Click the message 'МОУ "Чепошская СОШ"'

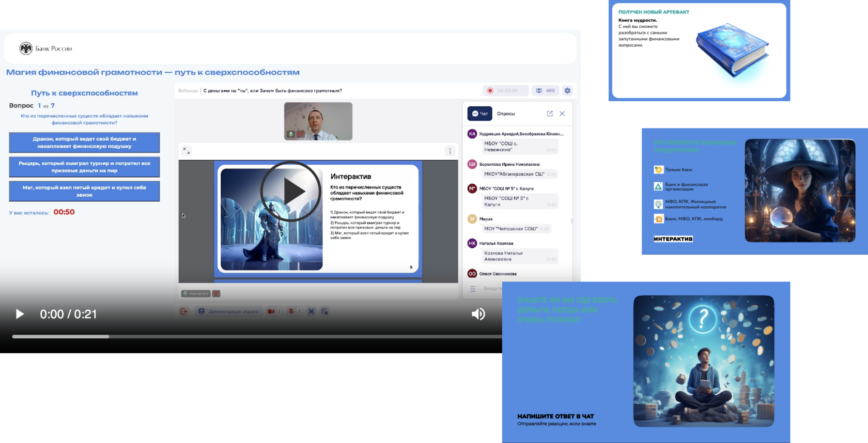[516, 229]
